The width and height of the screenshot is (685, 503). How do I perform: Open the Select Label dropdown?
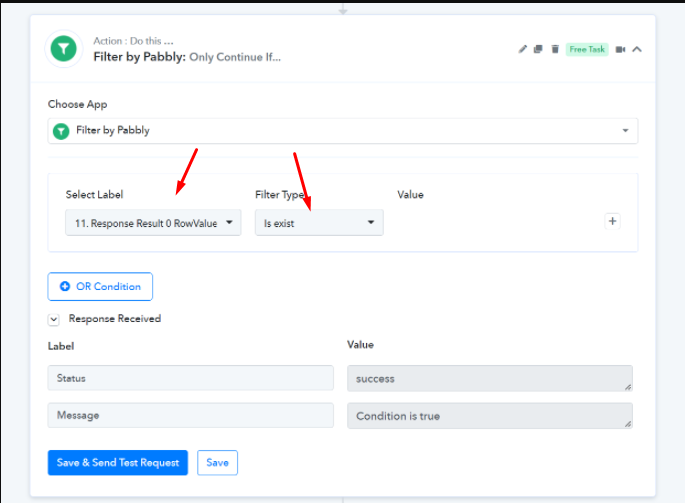pyautogui.click(x=153, y=223)
